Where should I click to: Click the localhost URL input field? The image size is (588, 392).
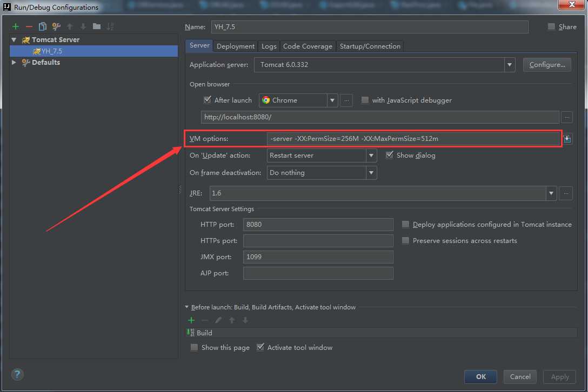click(x=380, y=117)
